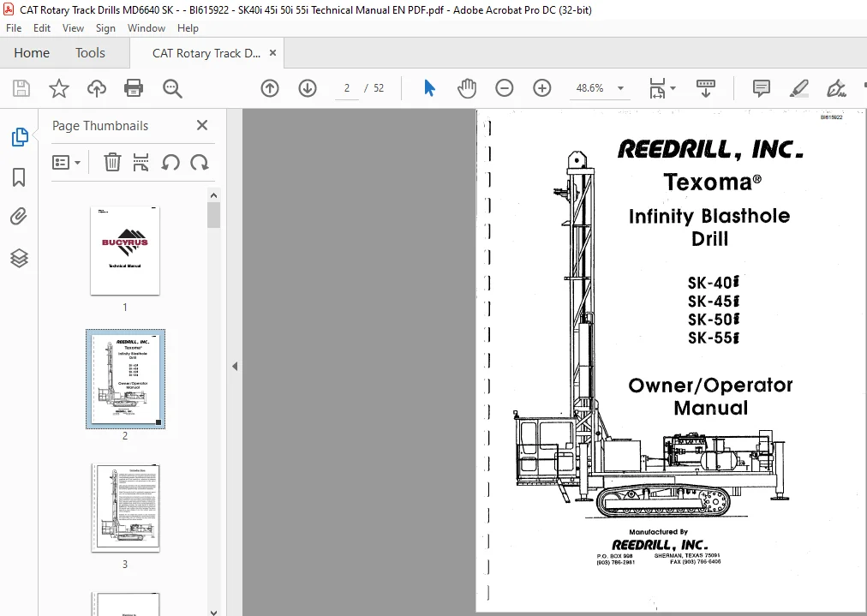The height and width of the screenshot is (616, 867).
Task: Open the View menu
Action: pyautogui.click(x=73, y=28)
